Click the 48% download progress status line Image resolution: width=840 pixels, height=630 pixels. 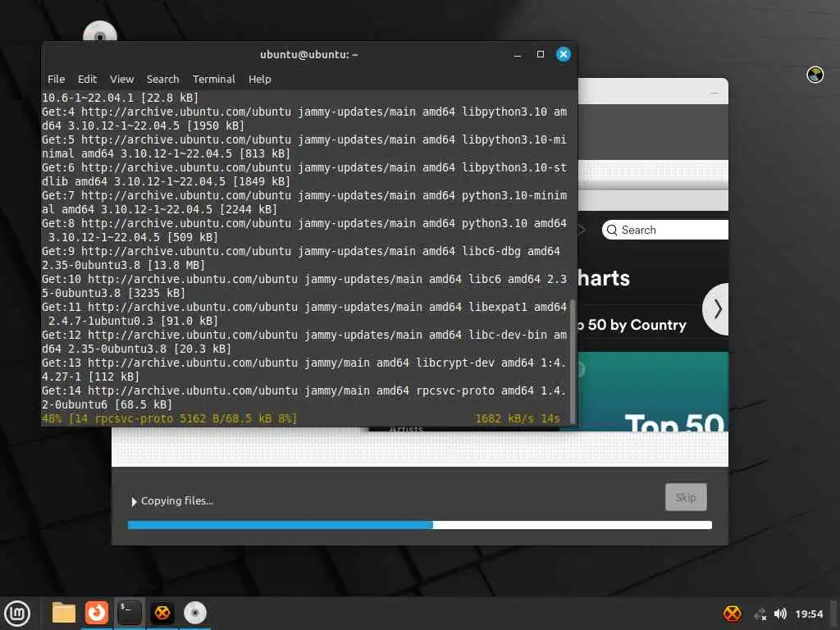(300, 418)
